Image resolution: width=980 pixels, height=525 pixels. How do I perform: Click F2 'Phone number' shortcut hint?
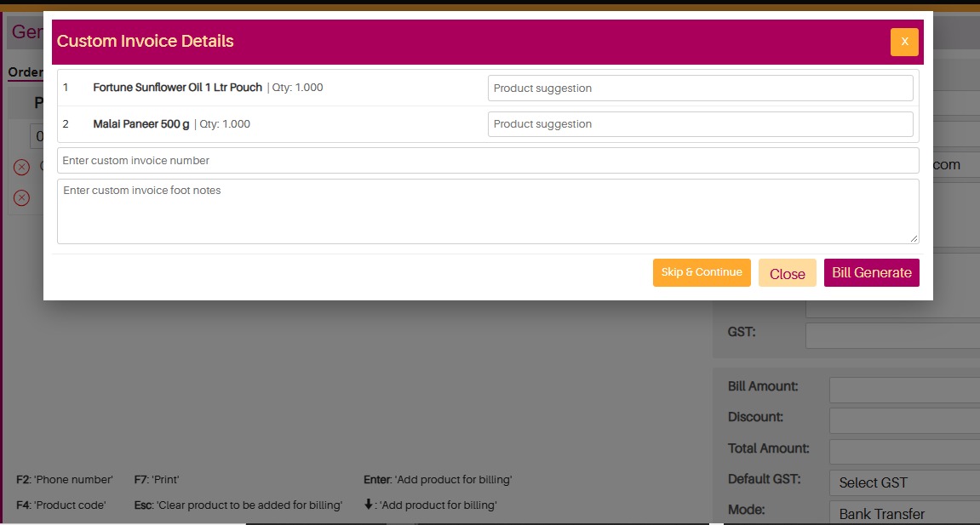[65, 480]
